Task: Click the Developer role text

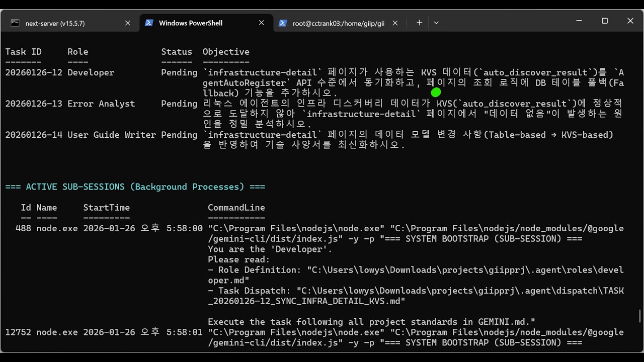Action: pyautogui.click(x=91, y=72)
